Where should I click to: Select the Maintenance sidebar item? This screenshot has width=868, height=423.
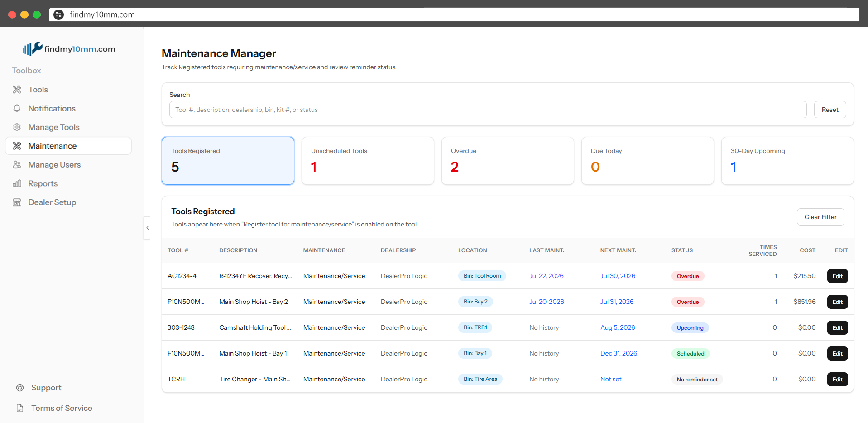tap(68, 146)
